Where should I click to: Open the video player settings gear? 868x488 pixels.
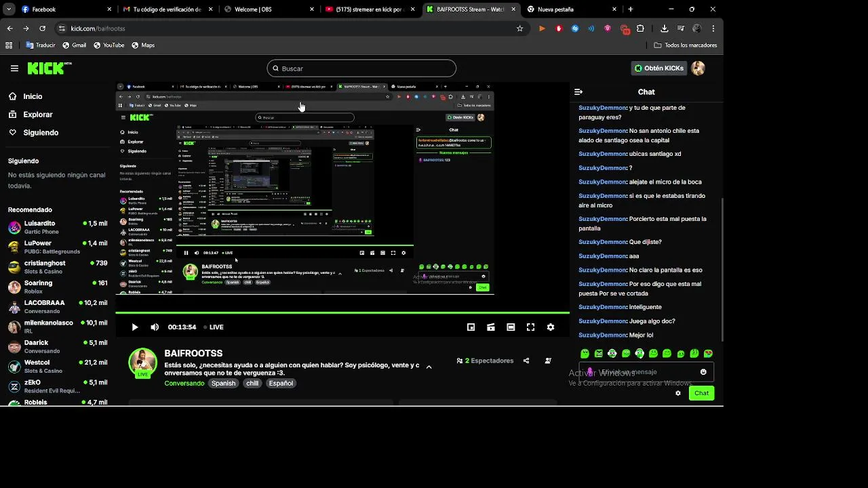(x=551, y=327)
